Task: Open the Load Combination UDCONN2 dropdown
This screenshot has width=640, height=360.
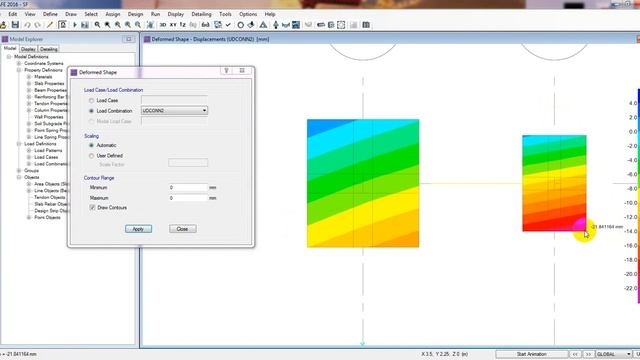Action: (x=174, y=111)
